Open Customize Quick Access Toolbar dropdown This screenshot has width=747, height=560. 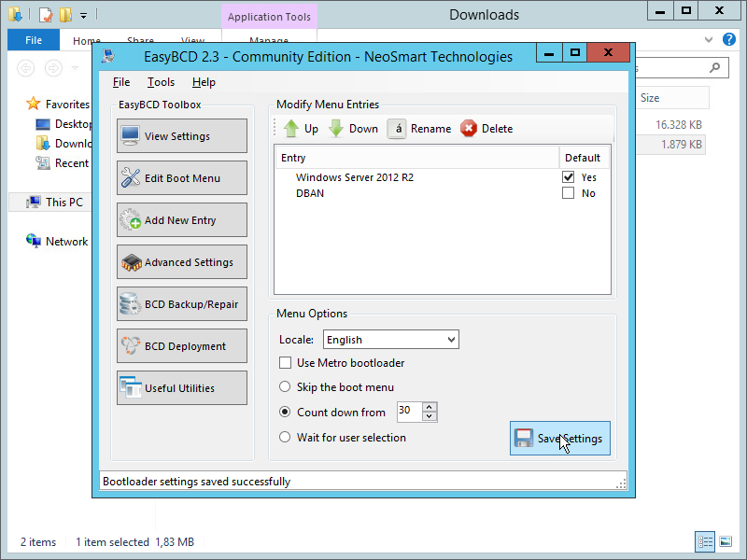click(x=83, y=16)
